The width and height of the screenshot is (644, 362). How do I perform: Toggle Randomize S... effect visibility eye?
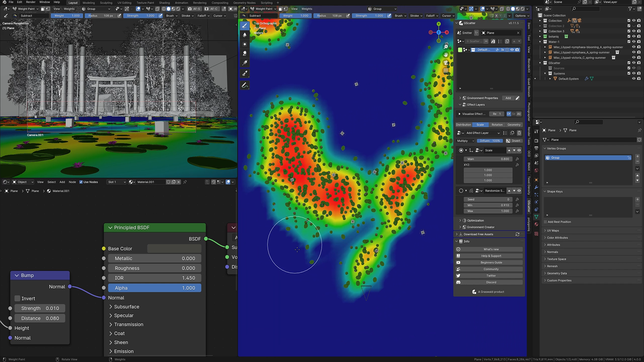519,191
